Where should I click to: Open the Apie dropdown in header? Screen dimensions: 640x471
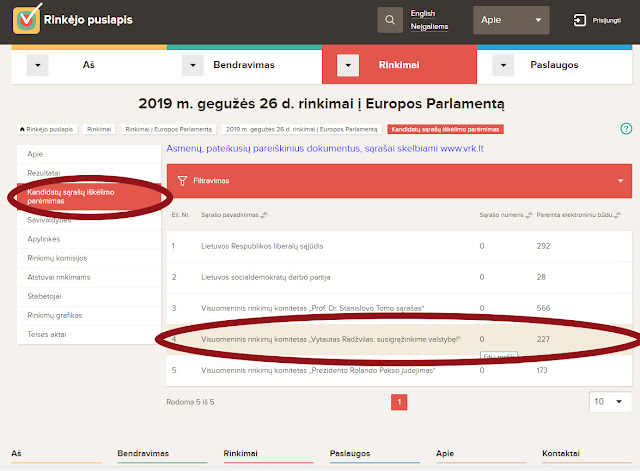pyautogui.click(x=511, y=20)
